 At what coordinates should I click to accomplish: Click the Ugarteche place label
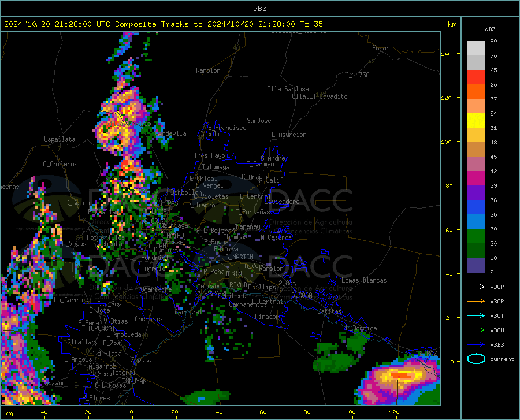point(156,289)
